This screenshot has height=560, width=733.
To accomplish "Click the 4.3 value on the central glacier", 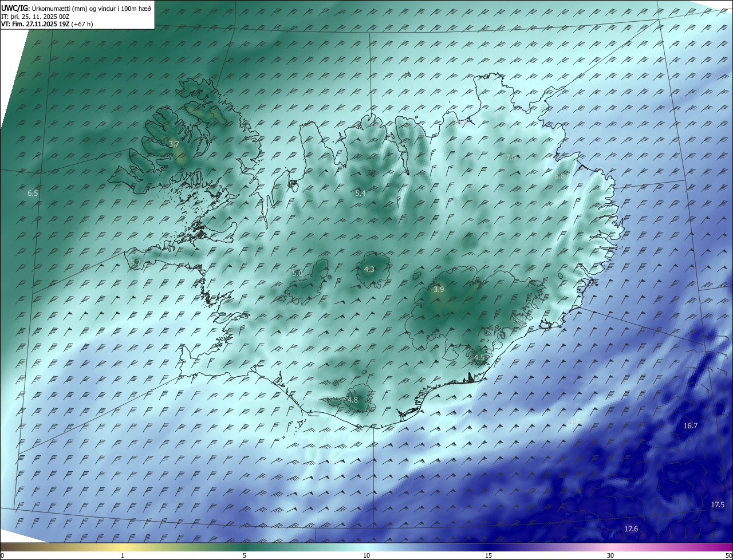I will (x=369, y=269).
